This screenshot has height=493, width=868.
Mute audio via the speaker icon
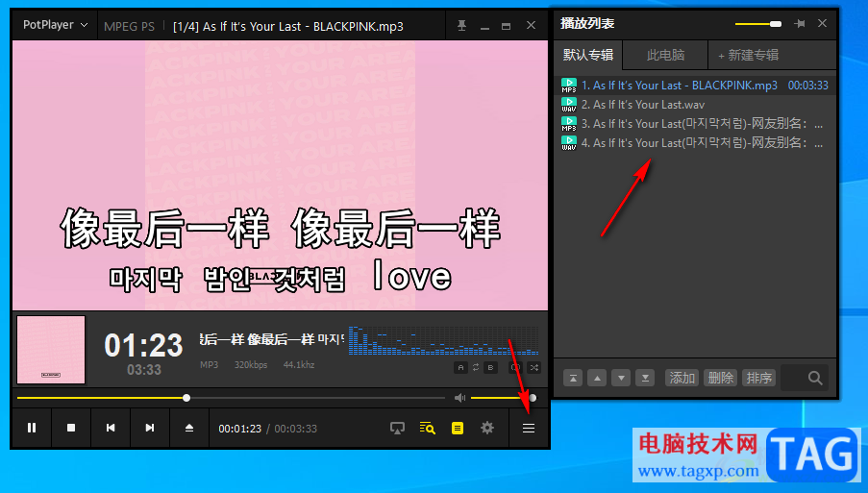click(459, 398)
